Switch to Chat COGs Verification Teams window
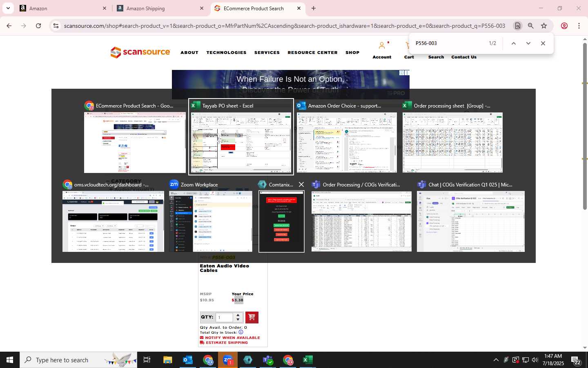The image size is (588, 368). (470, 216)
